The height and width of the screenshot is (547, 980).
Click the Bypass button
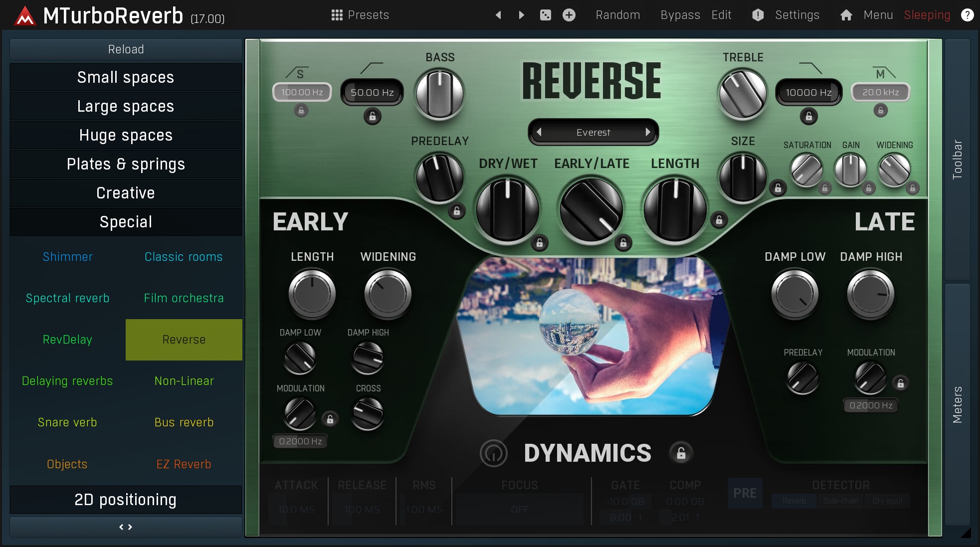tap(680, 15)
